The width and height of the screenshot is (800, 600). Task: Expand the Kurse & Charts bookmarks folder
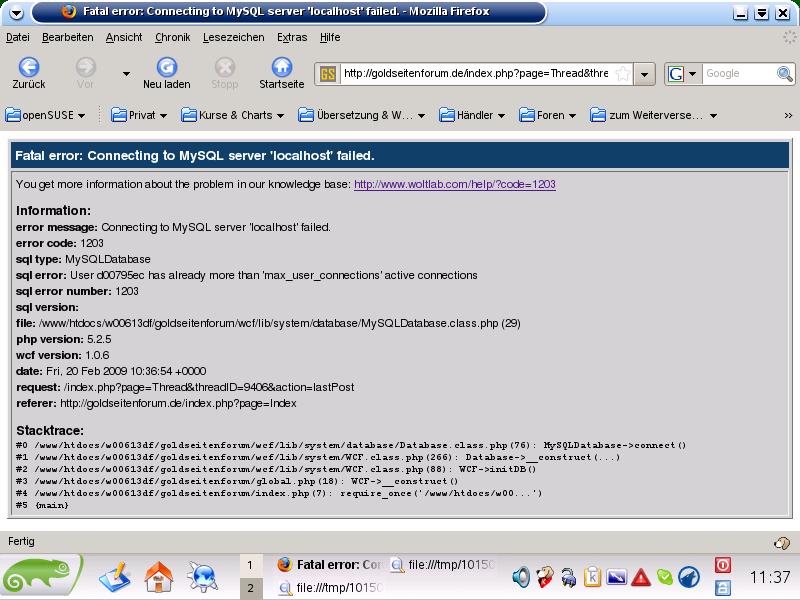[x=233, y=115]
